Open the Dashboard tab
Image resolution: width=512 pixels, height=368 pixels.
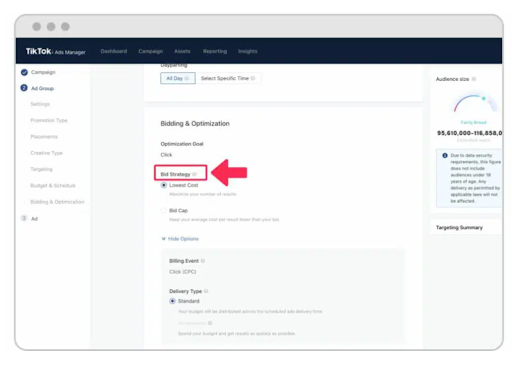tap(114, 51)
